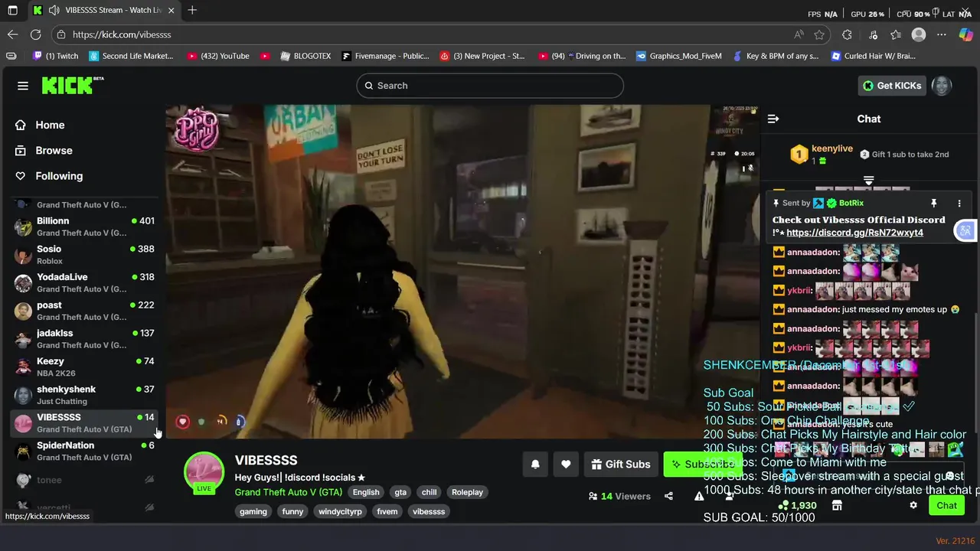980x551 pixels.
Task: Follow VIBESSSS with the heart icon
Action: [x=566, y=464]
